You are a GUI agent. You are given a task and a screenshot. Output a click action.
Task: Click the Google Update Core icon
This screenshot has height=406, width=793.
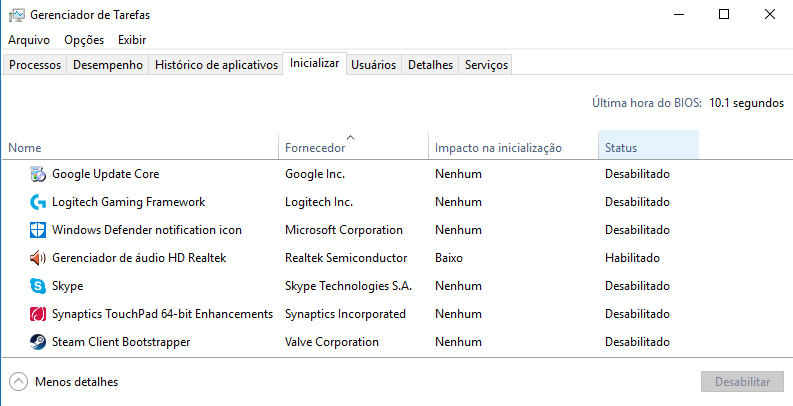(x=38, y=174)
